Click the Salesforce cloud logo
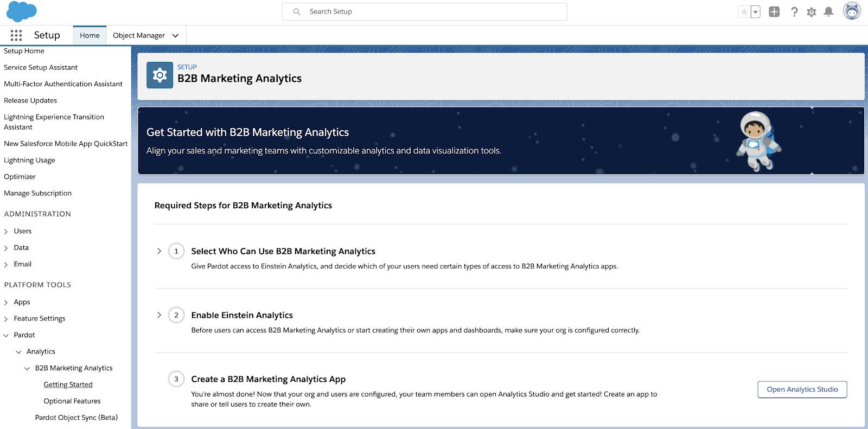 [22, 11]
